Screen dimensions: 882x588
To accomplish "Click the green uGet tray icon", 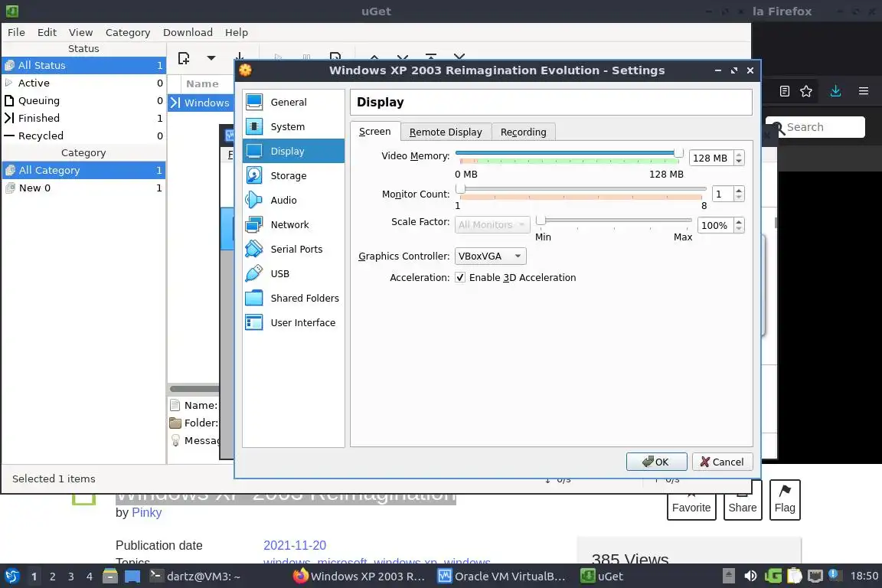I will [773, 576].
